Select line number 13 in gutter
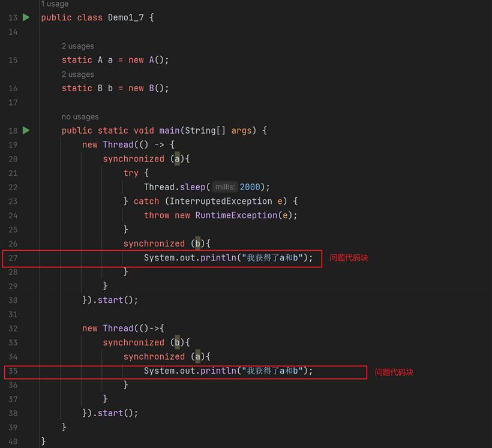This screenshot has width=492, height=448. [x=13, y=17]
